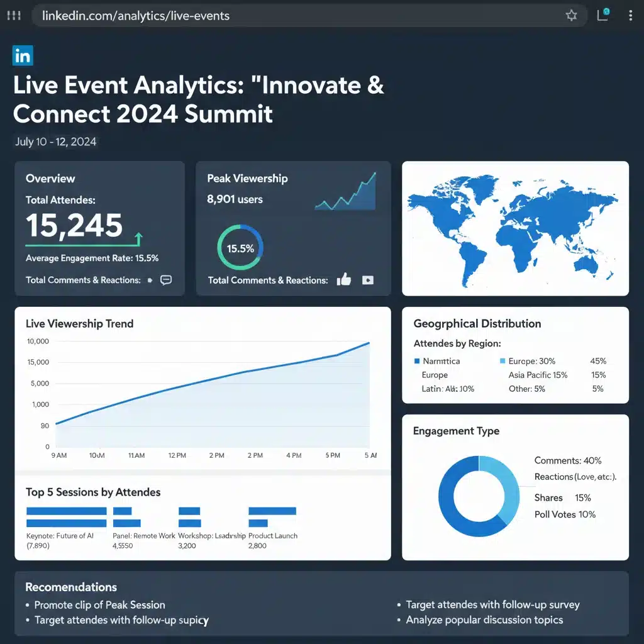Click the 'July 10 - 12, 2024' date
Viewport: 644px width, 644px height.
(55, 142)
